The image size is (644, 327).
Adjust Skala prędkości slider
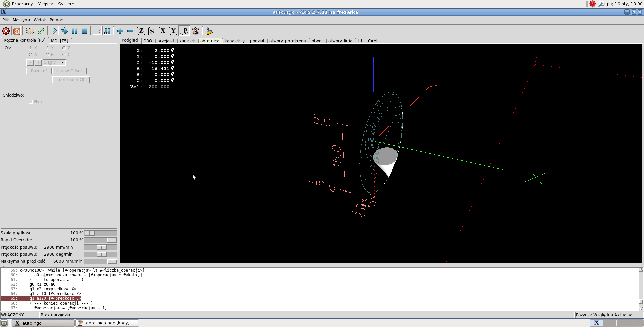(100, 233)
